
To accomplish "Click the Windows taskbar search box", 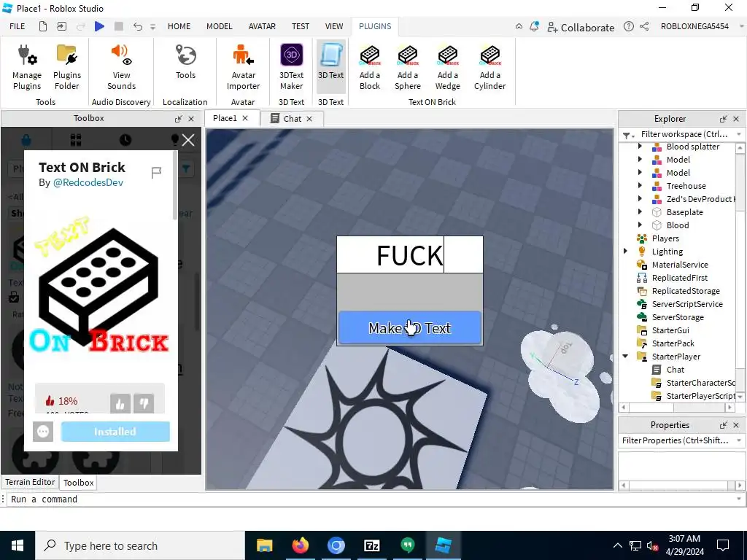I will coord(141,545).
